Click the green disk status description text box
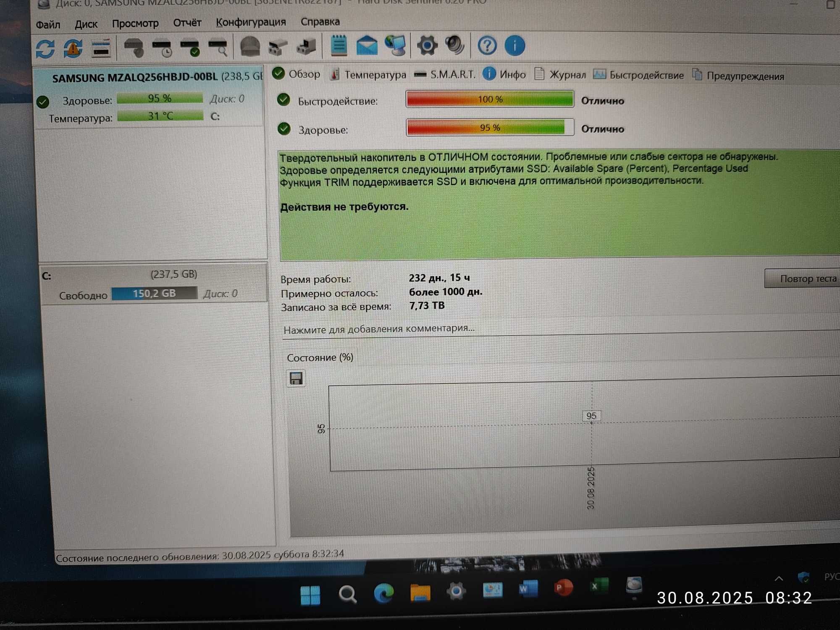The width and height of the screenshot is (840, 630). coord(560,205)
